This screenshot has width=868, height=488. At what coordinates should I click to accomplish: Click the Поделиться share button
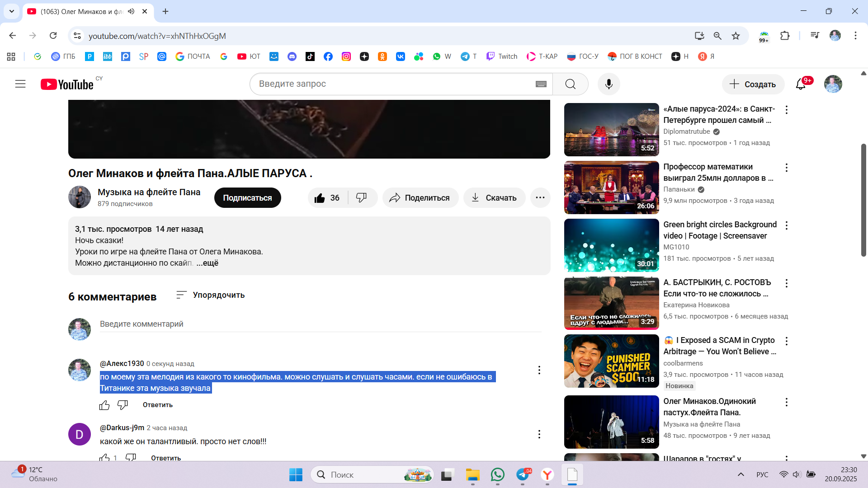[x=420, y=198]
